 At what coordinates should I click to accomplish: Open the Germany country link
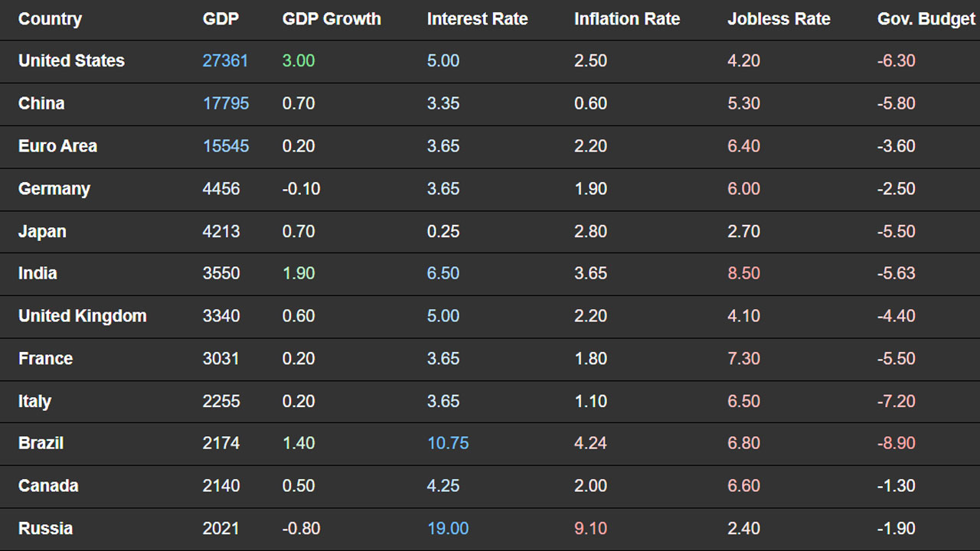pyautogui.click(x=54, y=189)
